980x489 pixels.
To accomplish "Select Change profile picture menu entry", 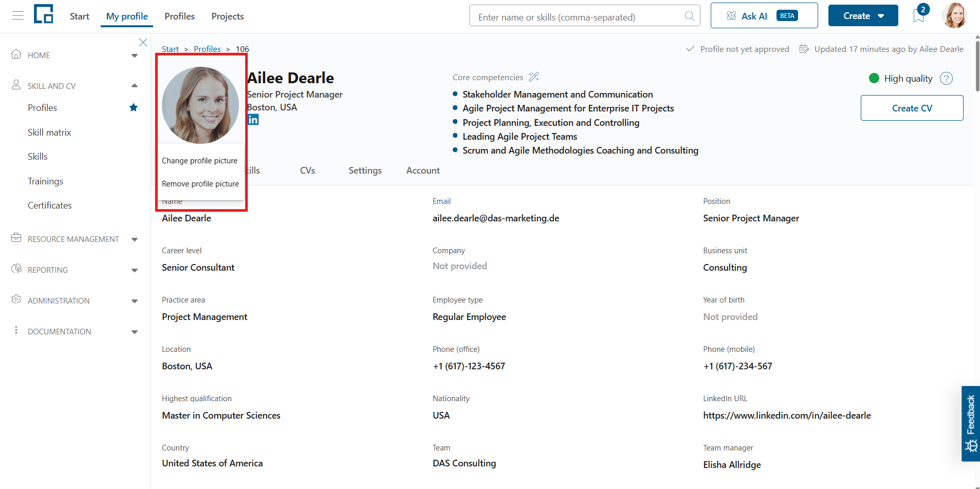I will (x=200, y=161).
